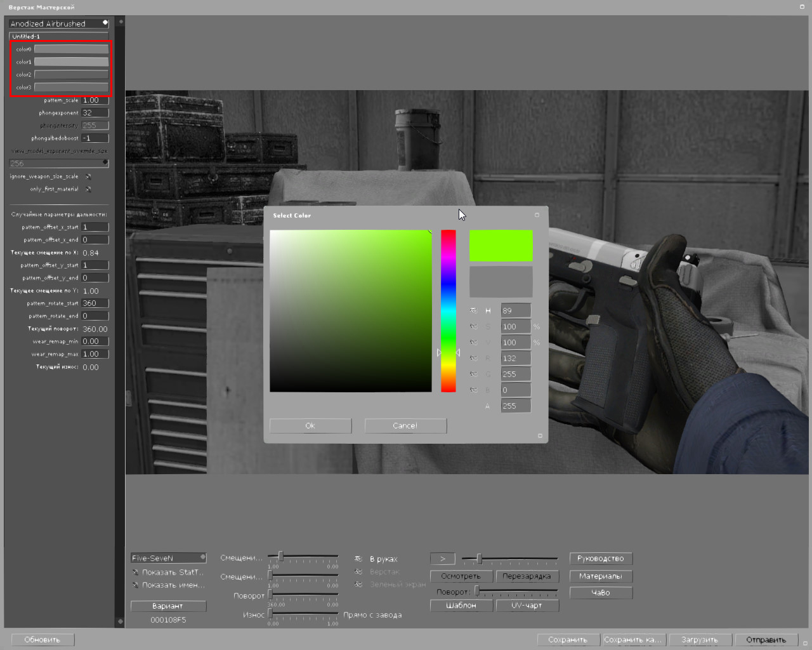
Task: Click the wear_remap_max field
Action: (x=95, y=354)
